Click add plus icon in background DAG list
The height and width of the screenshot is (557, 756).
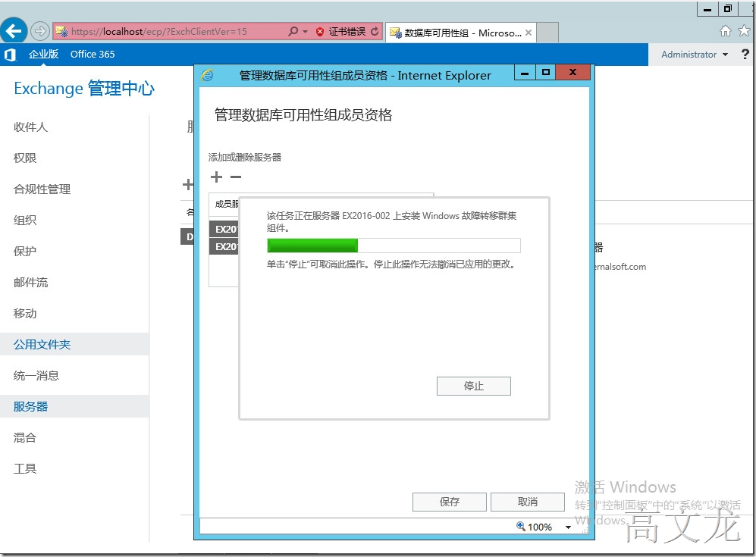click(187, 185)
